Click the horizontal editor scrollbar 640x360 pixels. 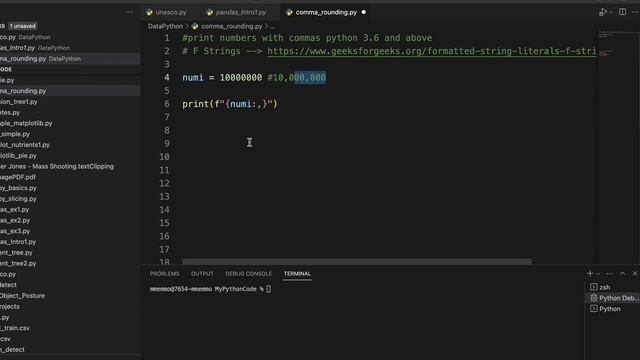point(357,261)
